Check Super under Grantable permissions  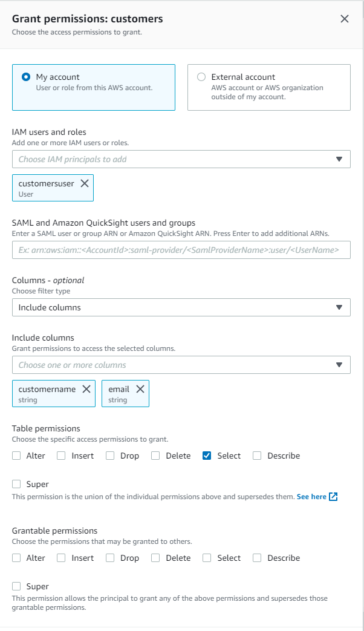coord(16,586)
